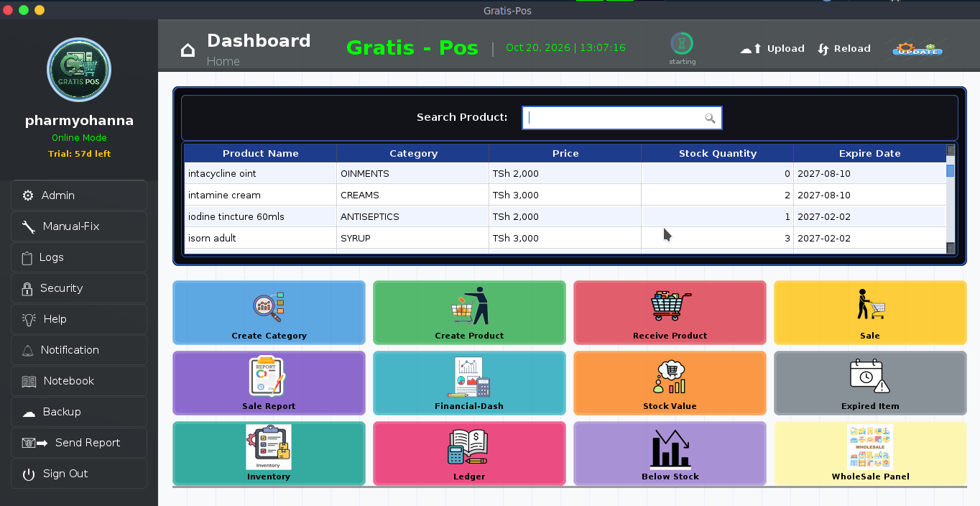
Task: Click the Trial: 57d left label
Action: click(x=79, y=154)
